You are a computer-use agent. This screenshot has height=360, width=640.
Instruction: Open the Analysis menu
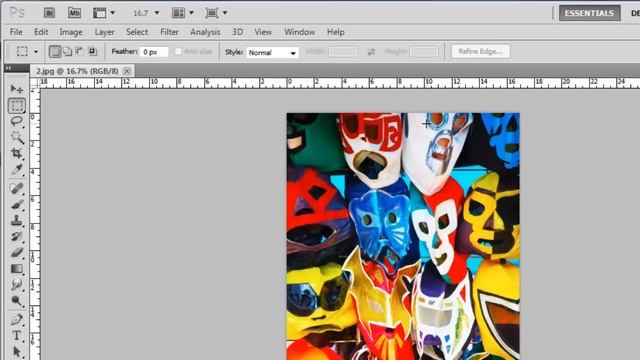tap(205, 32)
